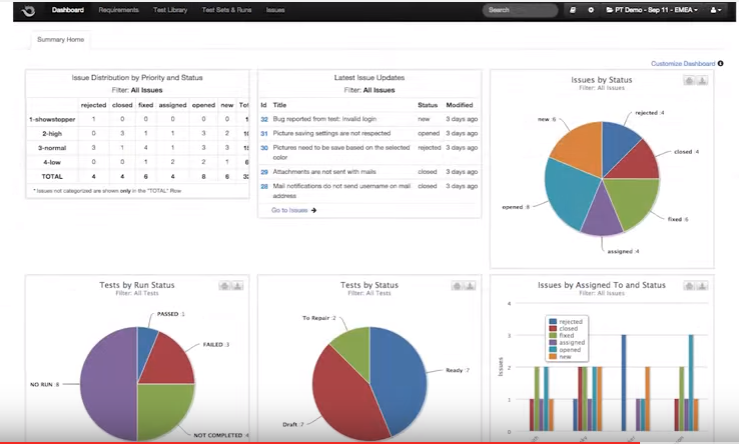Click the Search field in top bar

[x=520, y=10]
